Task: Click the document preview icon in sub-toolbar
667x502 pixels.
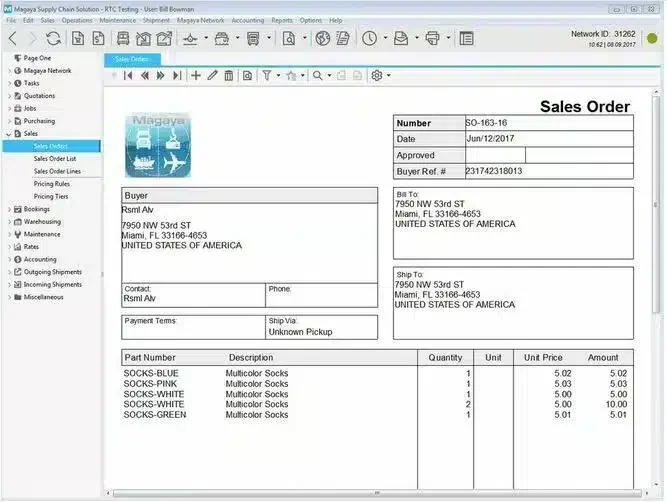Action: 248,76
